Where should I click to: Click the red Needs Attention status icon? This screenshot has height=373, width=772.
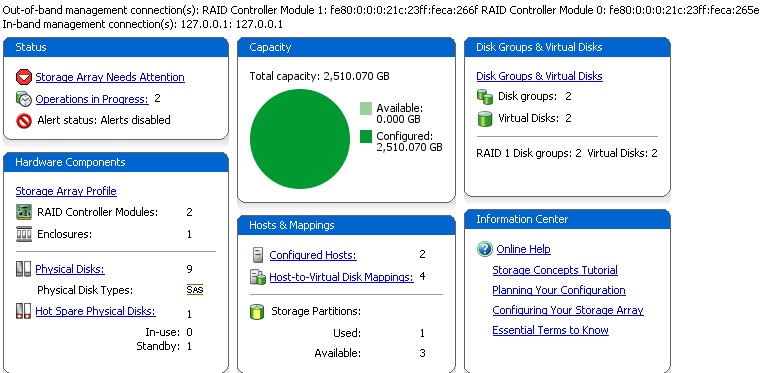tap(24, 77)
